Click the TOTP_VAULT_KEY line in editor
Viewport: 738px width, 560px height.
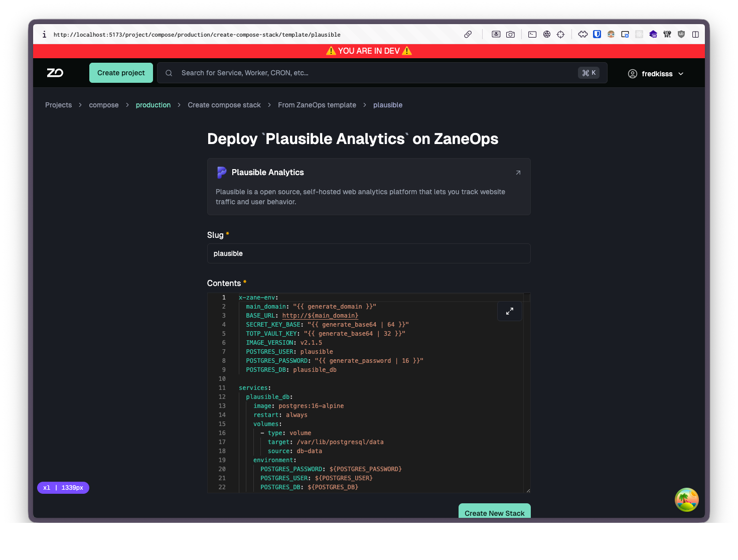pos(326,334)
